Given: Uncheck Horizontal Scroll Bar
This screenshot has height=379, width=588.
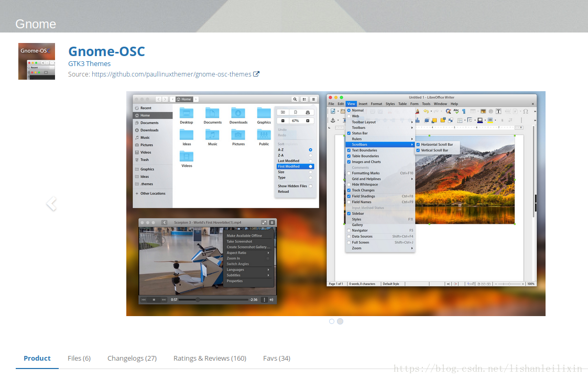Looking at the screenshot, I should [x=418, y=145].
